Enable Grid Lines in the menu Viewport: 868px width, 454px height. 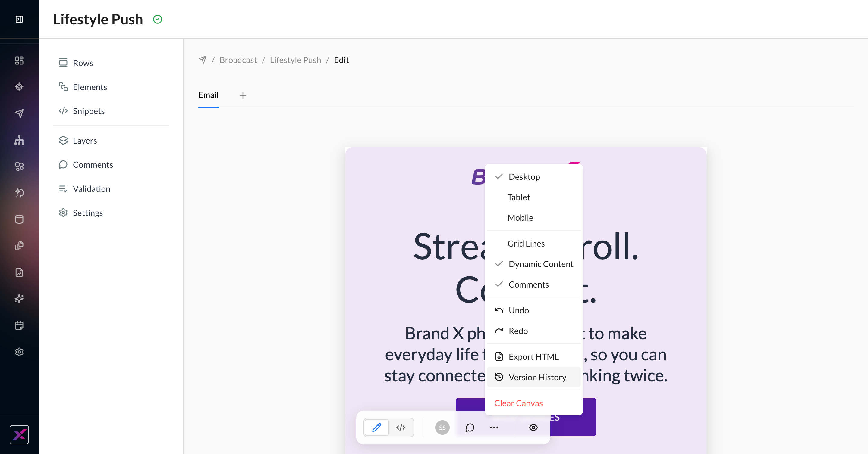point(534,244)
